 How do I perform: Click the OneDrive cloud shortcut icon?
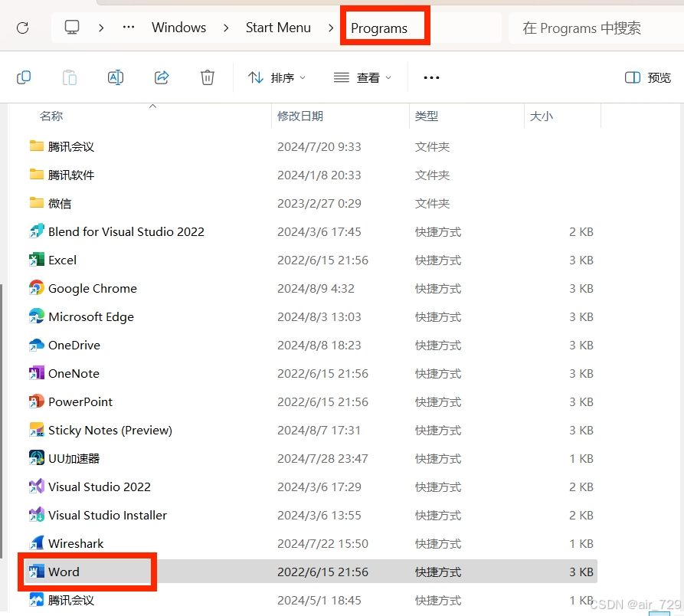37,345
